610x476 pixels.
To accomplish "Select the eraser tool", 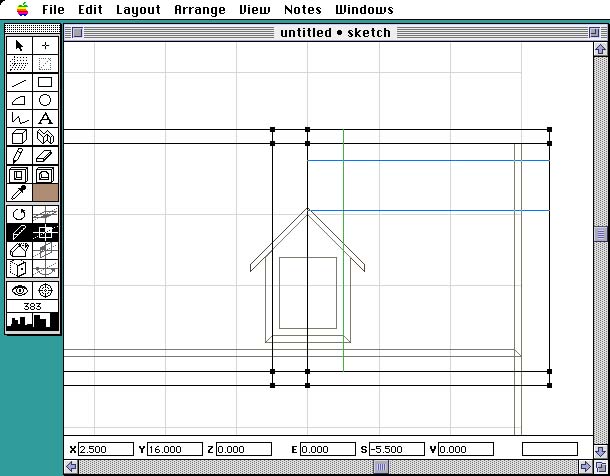I will coord(45,155).
